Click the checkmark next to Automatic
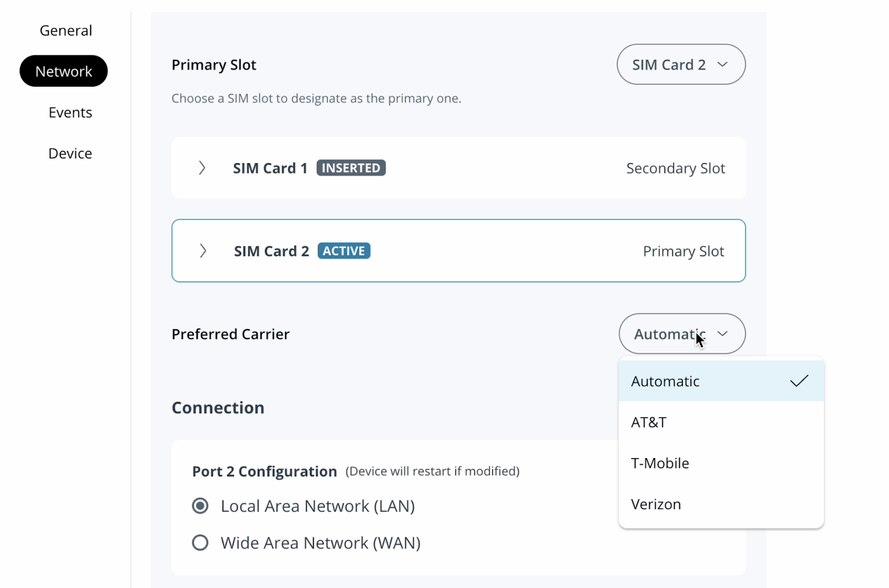Image resolution: width=889 pixels, height=588 pixels. click(799, 381)
